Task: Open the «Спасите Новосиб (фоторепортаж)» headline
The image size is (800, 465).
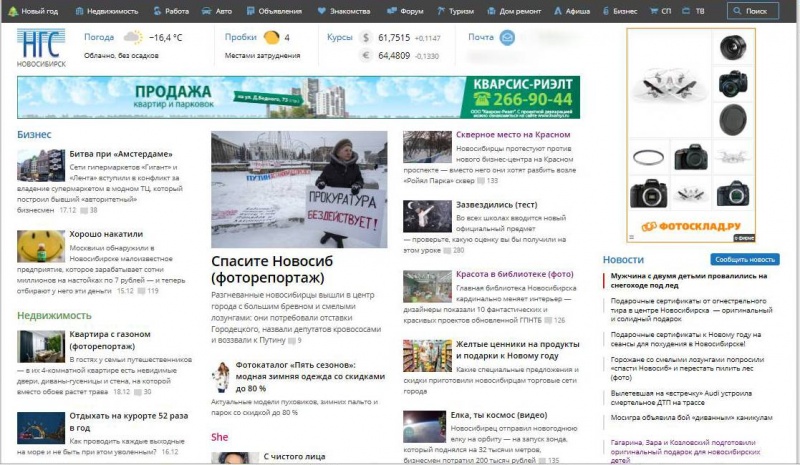Action: coord(267,268)
